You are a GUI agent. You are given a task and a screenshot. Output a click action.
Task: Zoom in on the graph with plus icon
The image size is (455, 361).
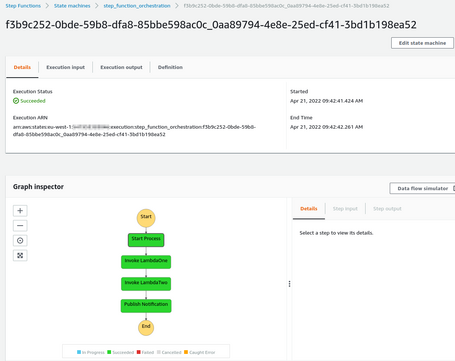(x=20, y=211)
